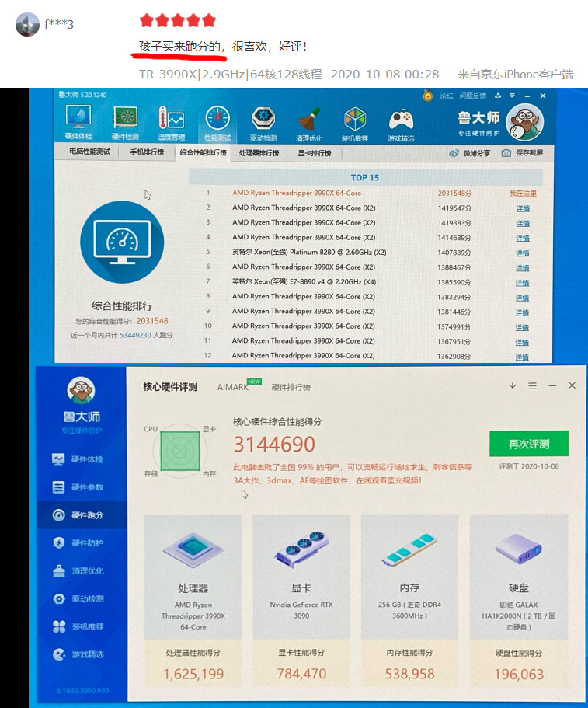
Task: Open 论坛 link in title bar
Action: [447, 96]
